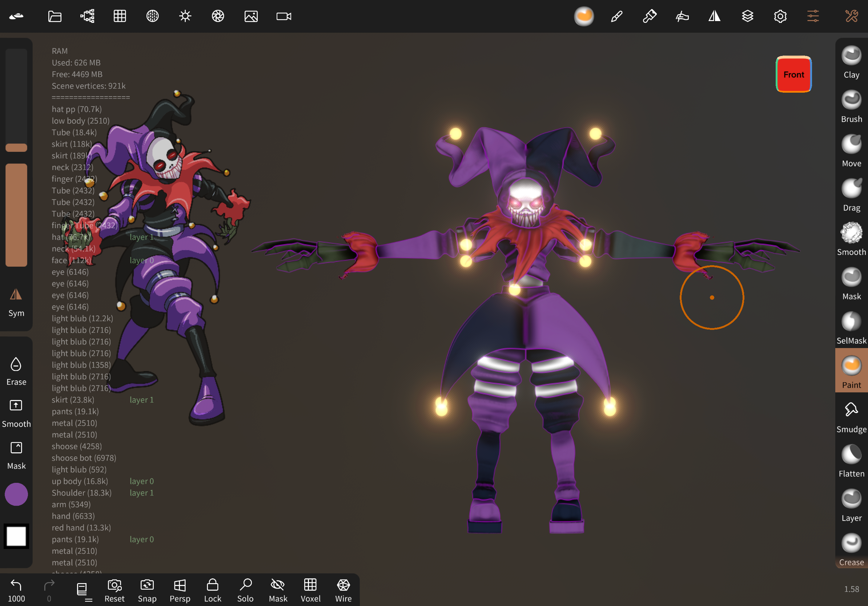Open the post process aperture menu
The width and height of the screenshot is (868, 606).
tap(218, 16)
